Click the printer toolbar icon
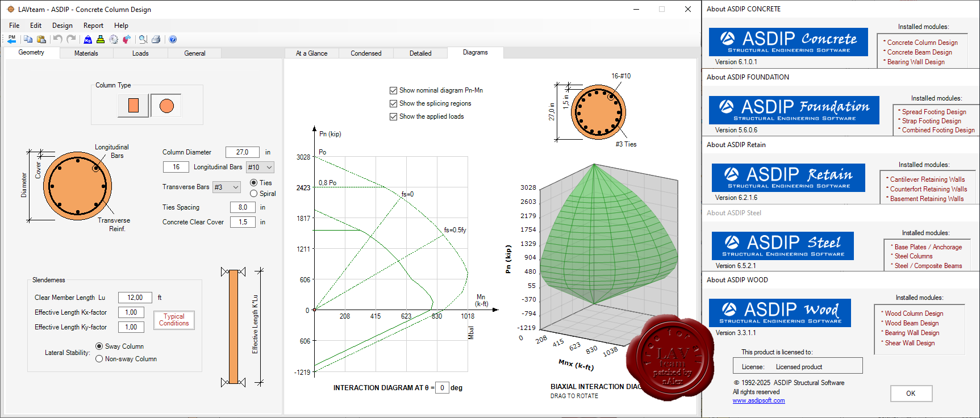This screenshot has height=418, width=980. click(156, 39)
